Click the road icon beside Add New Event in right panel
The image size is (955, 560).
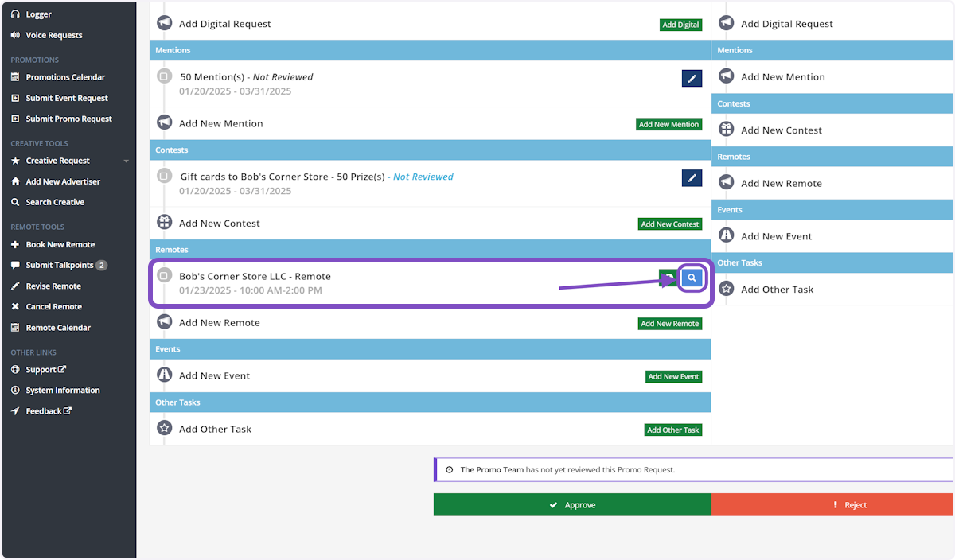pyautogui.click(x=726, y=236)
